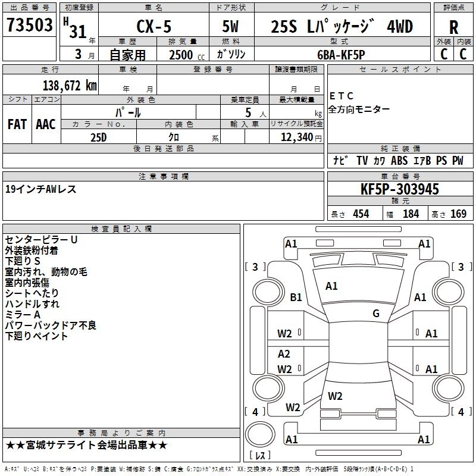The width and height of the screenshot is (476, 476).
Task: Click the B1 damage mark on car diagram
Action: pos(296,297)
